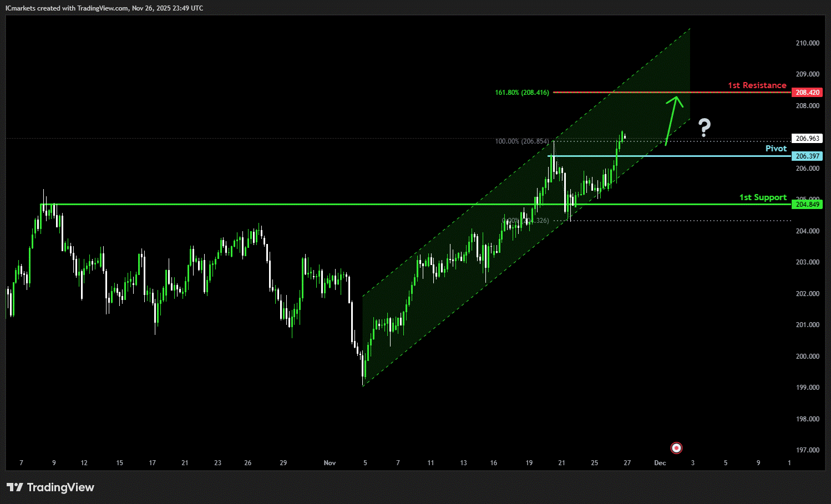
Task: Click the 100.00% (206.854) Fibonacci label
Action: [521, 141]
